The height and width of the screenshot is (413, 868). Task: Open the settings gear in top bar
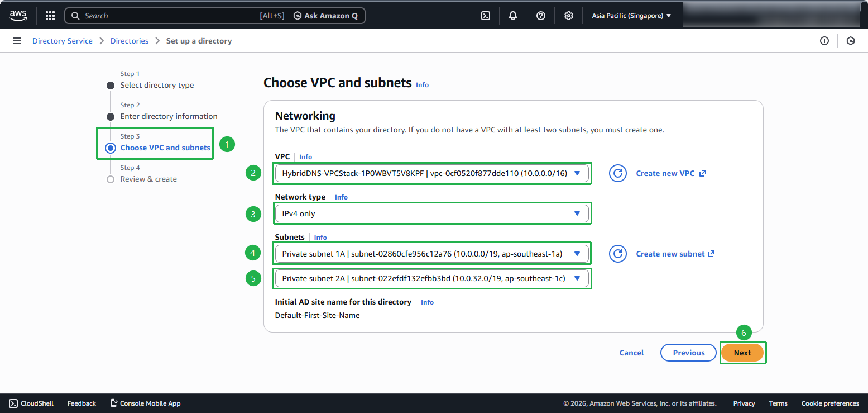coord(568,16)
